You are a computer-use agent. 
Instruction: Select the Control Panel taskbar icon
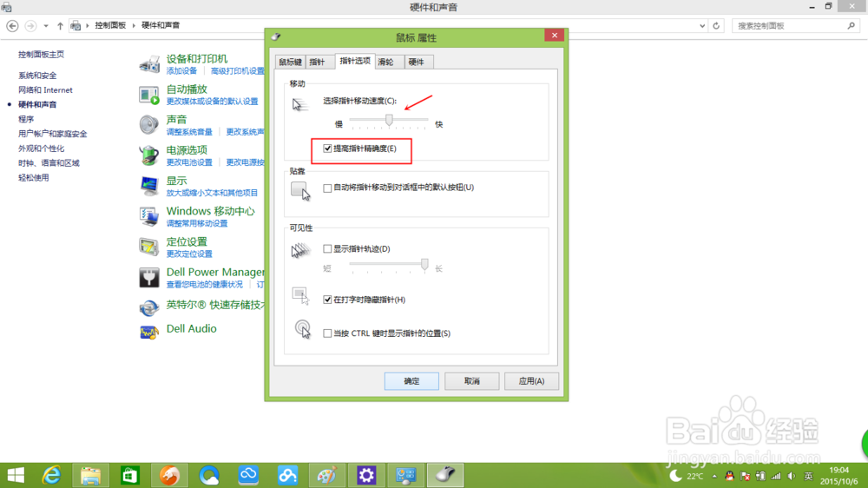[x=405, y=475]
